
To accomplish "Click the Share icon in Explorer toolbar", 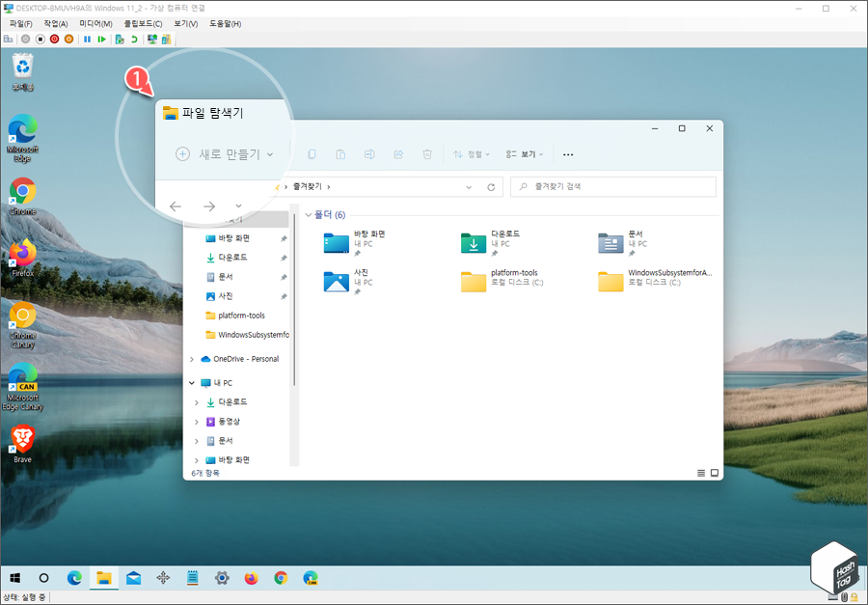I will 398,154.
